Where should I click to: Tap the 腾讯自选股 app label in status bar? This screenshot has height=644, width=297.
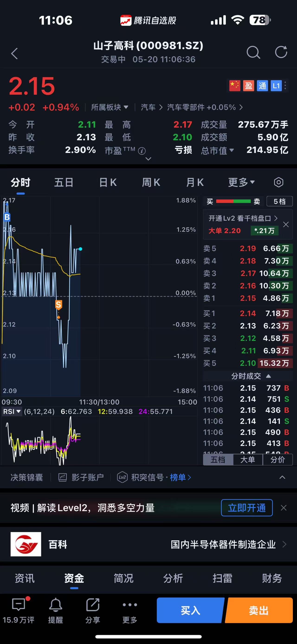click(148, 20)
